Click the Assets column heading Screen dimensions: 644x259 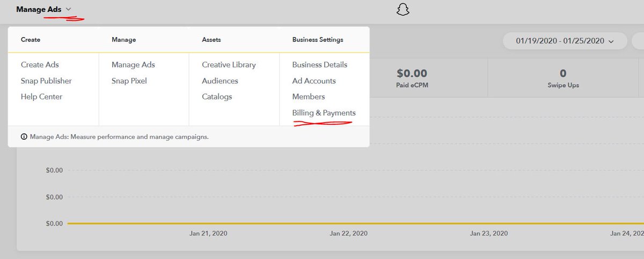pos(211,39)
